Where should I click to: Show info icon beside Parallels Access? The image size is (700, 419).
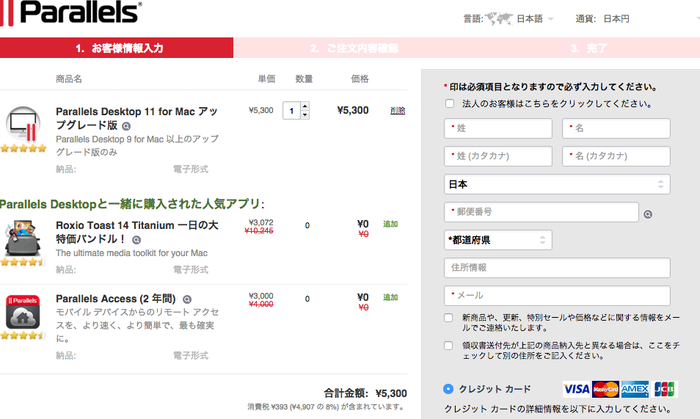click(187, 299)
